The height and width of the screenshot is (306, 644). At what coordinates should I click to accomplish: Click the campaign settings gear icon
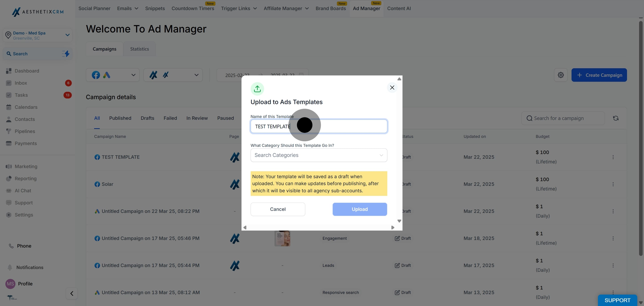561,75
